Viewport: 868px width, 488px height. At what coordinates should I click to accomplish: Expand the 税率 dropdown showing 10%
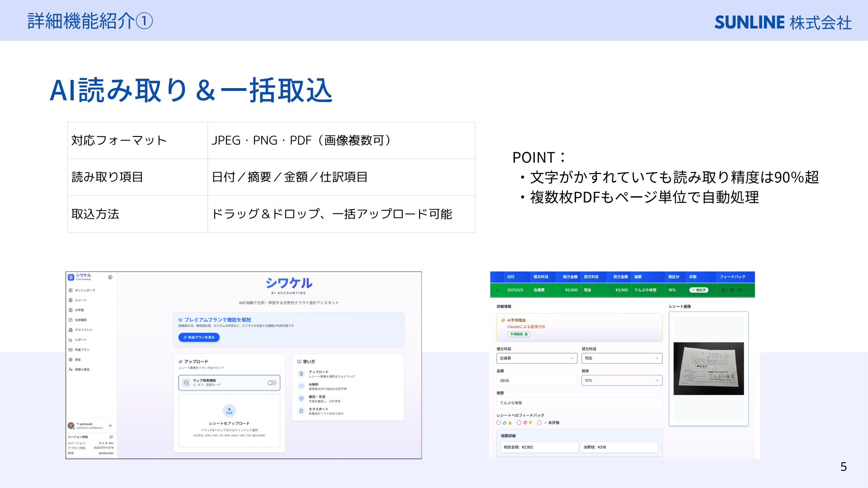point(622,380)
